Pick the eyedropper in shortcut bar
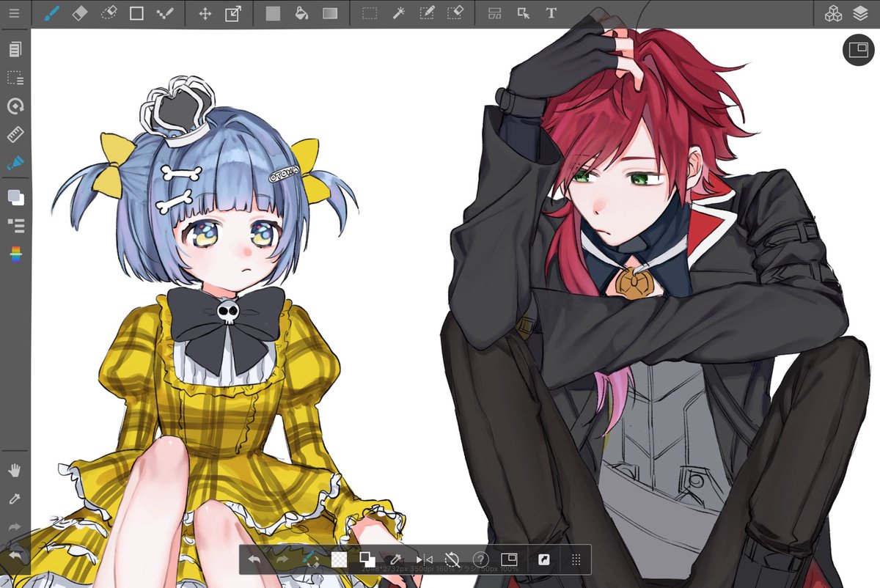This screenshot has width=880, height=588. pyautogui.click(x=396, y=559)
